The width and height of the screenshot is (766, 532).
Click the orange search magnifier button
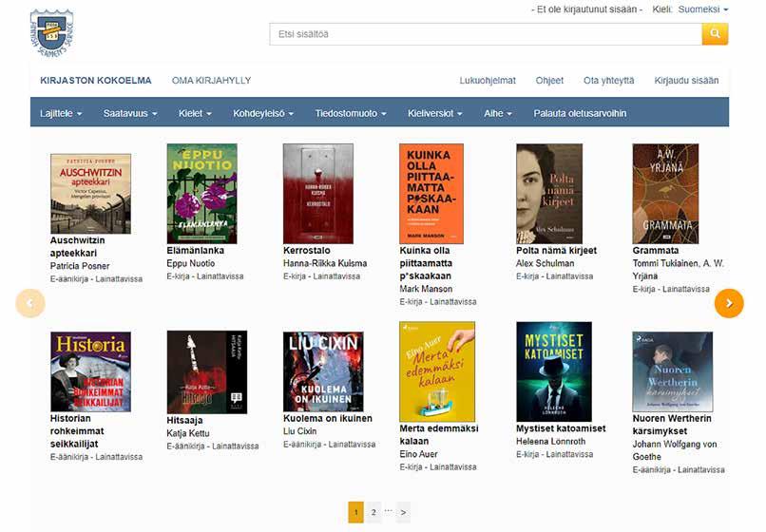point(715,33)
